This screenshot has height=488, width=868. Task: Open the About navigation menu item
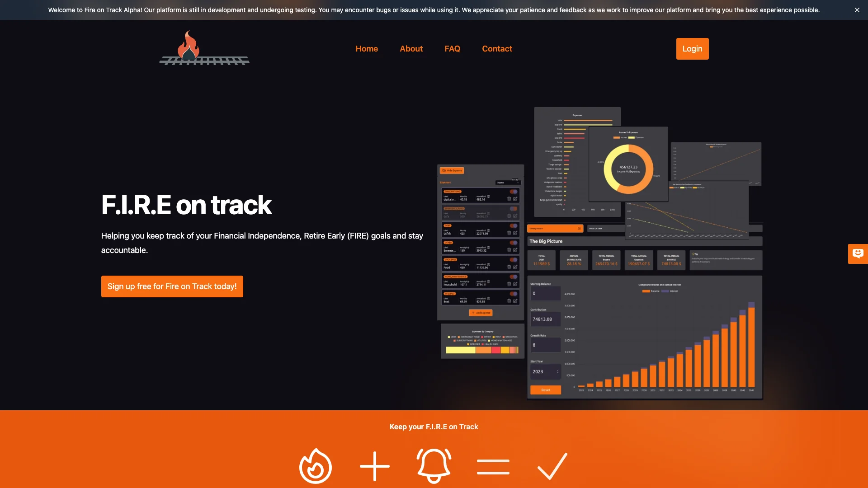(411, 48)
